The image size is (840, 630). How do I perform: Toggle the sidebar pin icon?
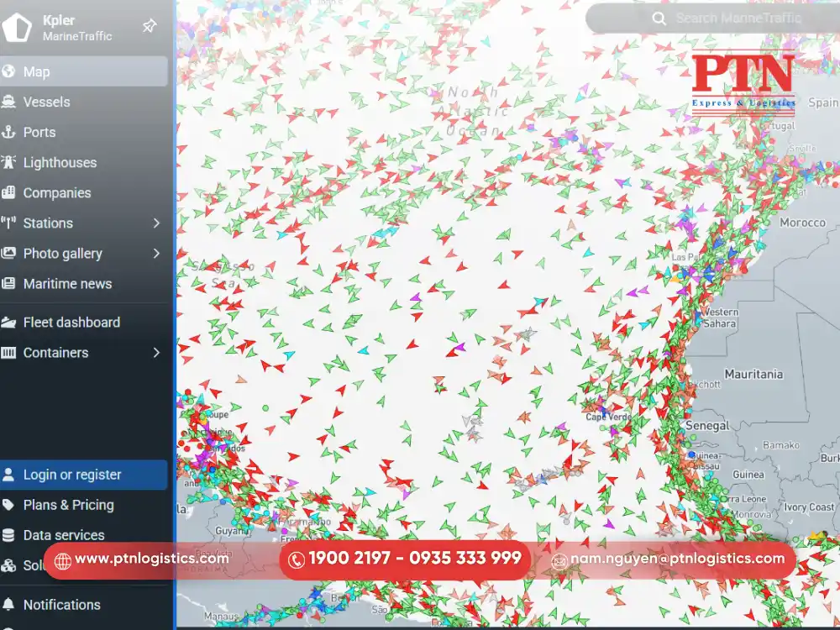[x=150, y=26]
